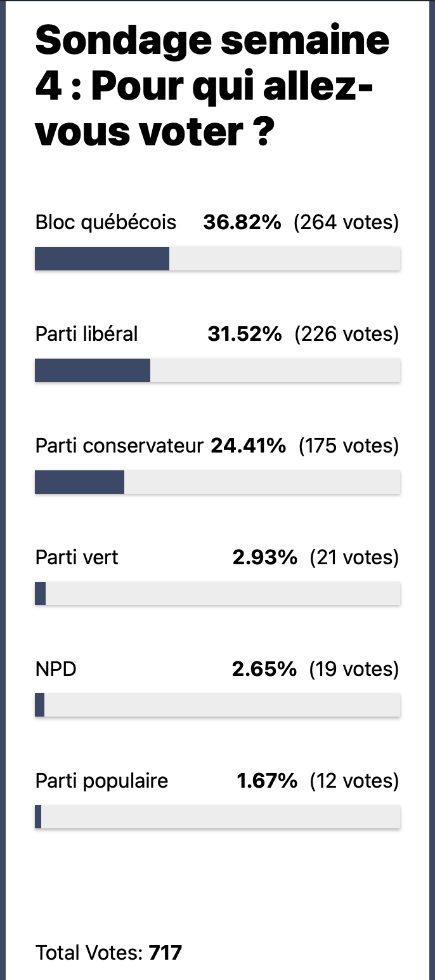Click the 31.52% percentage value
The width and height of the screenshot is (435, 980).
[245, 334]
